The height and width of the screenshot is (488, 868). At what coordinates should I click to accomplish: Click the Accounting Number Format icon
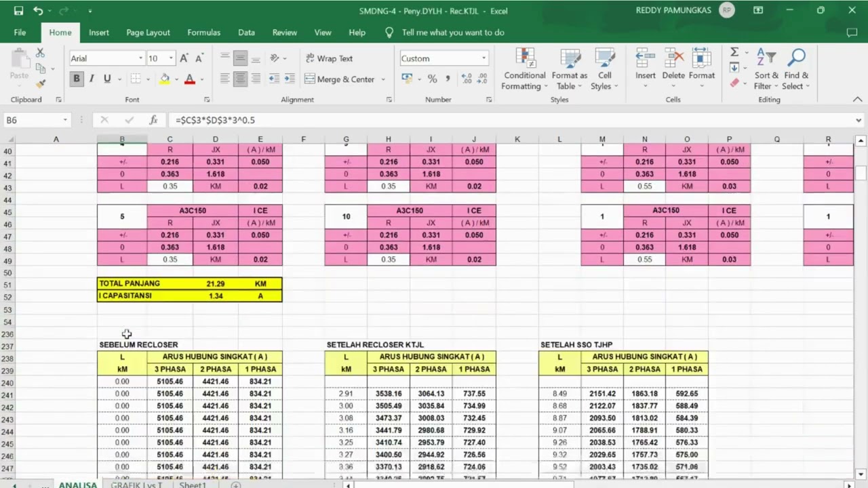point(407,79)
